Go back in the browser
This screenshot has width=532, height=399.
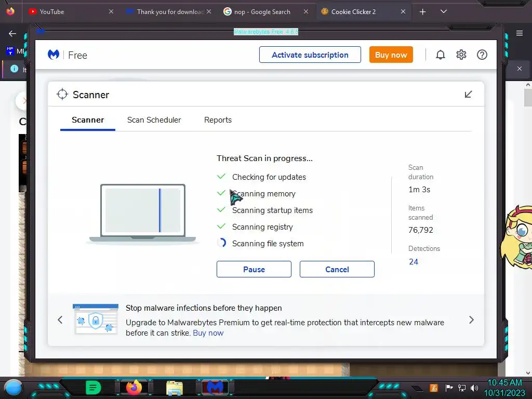pyautogui.click(x=12, y=33)
